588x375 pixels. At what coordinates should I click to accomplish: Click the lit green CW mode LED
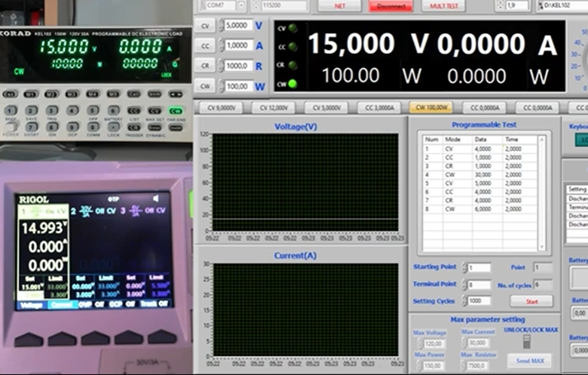[x=292, y=84]
